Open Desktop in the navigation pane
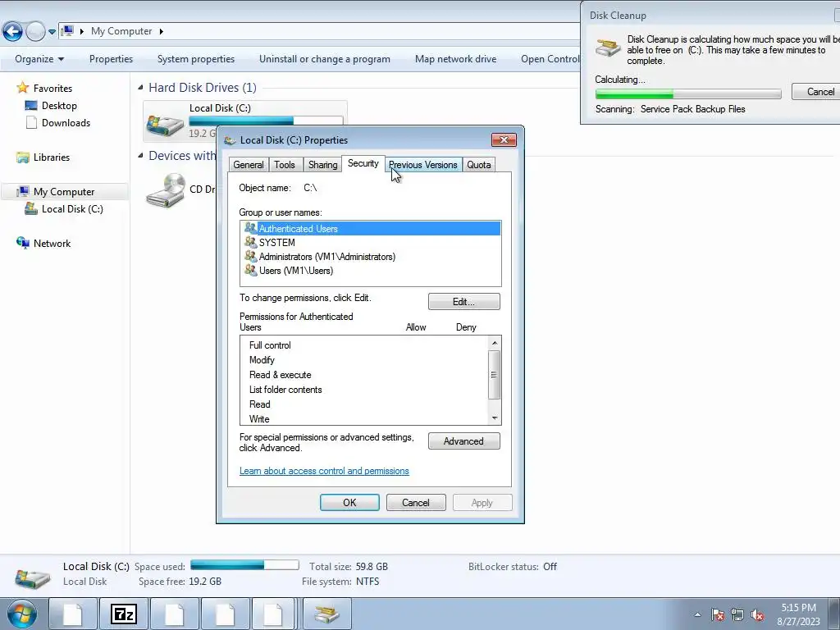Screen dimensions: 840x630 coord(59,106)
